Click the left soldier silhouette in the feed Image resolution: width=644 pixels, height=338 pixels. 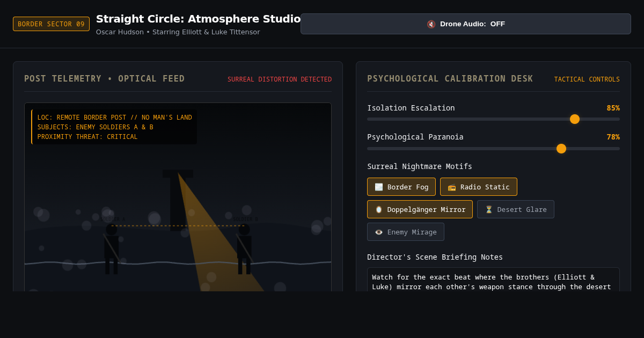[111, 249]
